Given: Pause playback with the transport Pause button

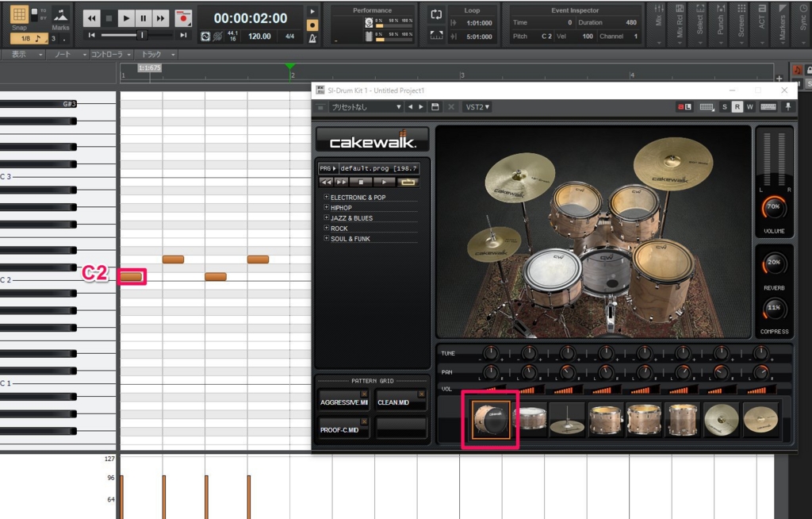Looking at the screenshot, I should point(143,19).
